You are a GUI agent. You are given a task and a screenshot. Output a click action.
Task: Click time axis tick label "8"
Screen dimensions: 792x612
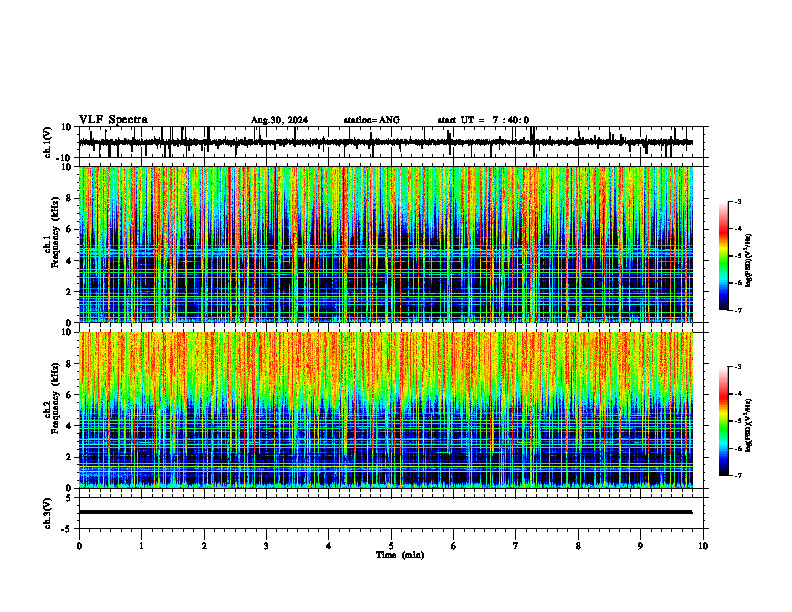[578, 546]
